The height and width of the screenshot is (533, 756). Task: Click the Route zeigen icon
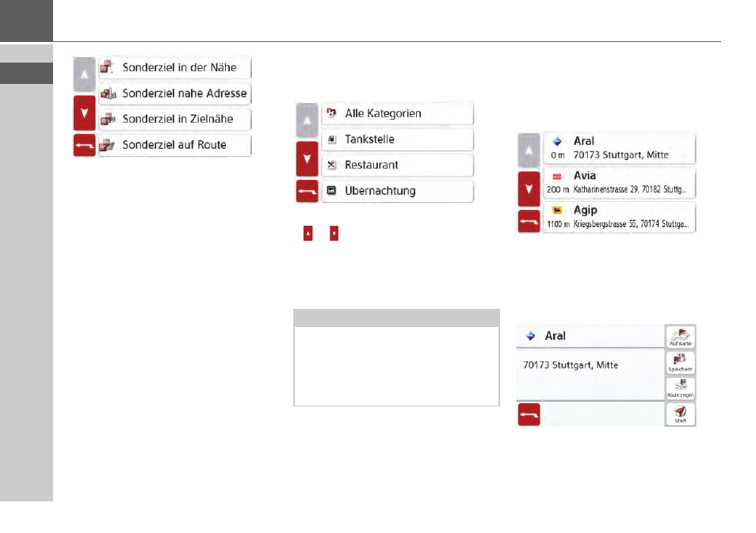(x=680, y=388)
